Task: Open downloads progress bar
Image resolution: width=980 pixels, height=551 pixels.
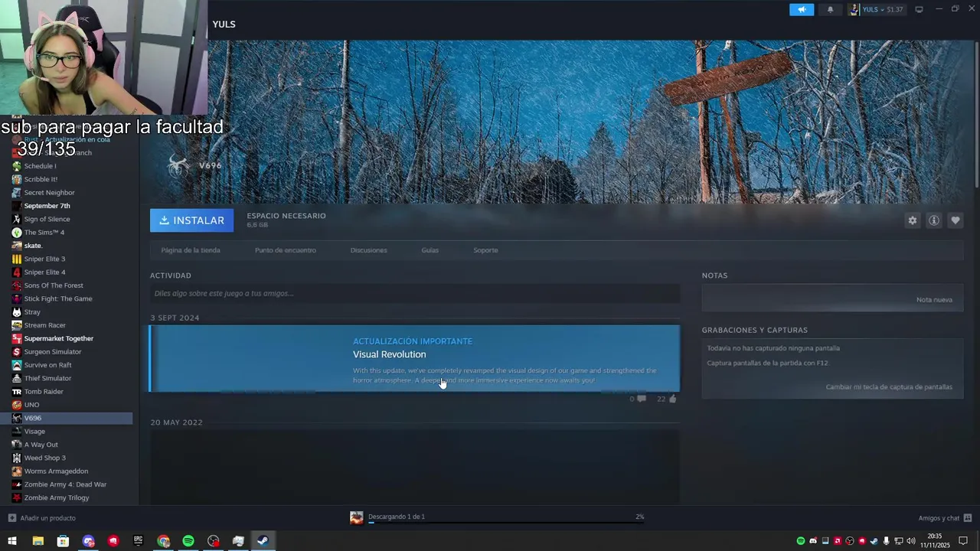Action: pyautogui.click(x=507, y=523)
